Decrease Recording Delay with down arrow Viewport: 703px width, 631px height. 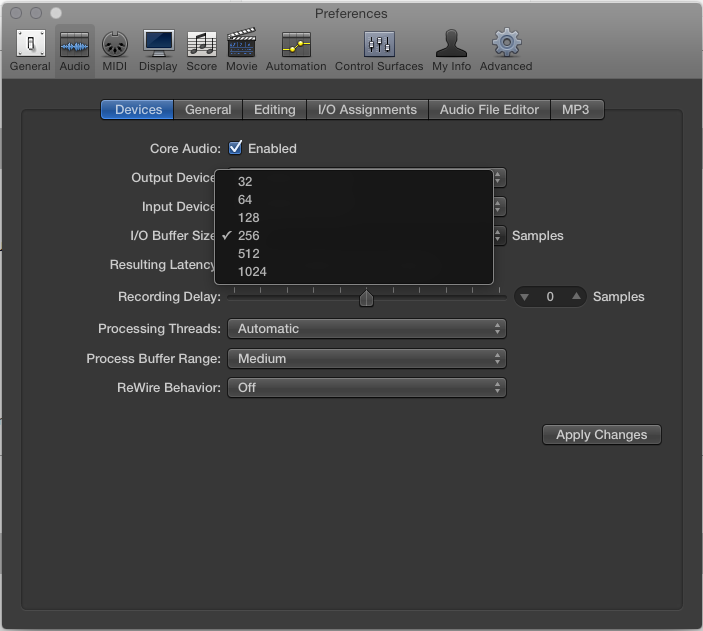tap(525, 297)
